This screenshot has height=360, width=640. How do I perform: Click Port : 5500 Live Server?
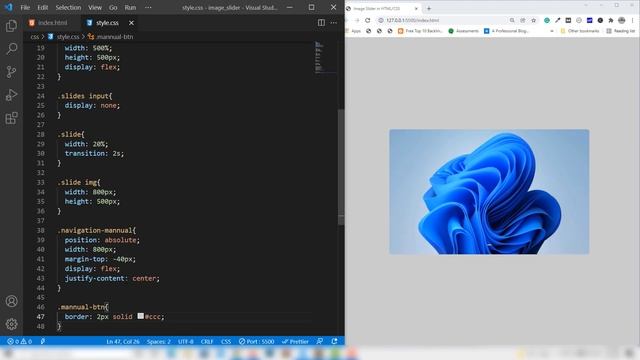[x=257, y=341]
